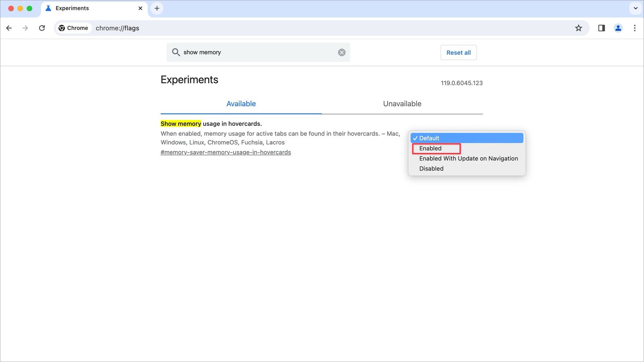Screen dimensions: 644x362
Task: Click the profile avatar icon
Action: click(618, 28)
